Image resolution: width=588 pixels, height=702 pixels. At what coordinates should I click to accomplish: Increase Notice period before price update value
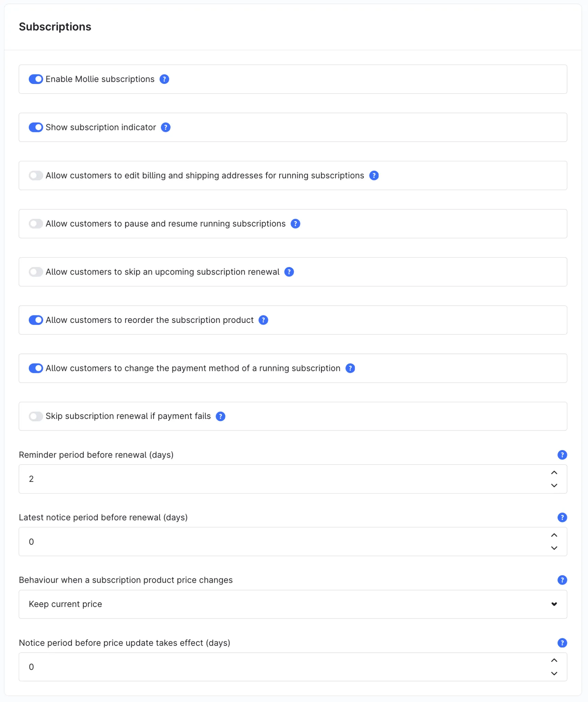(554, 661)
